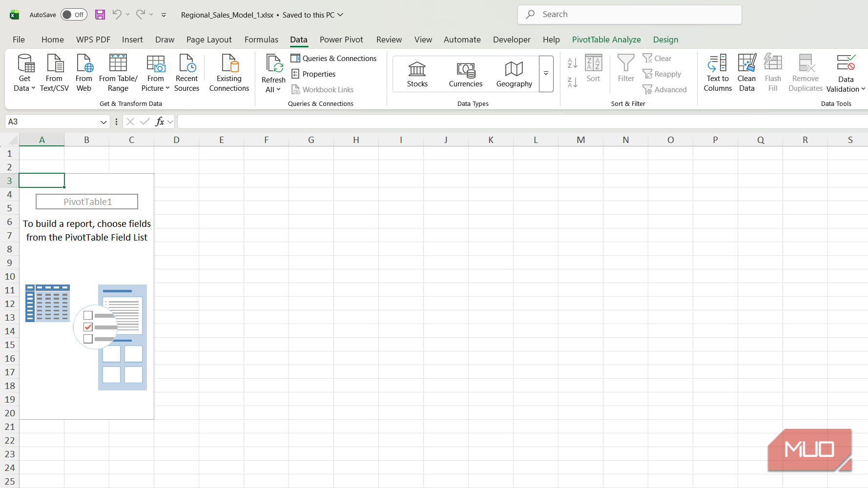This screenshot has width=868, height=488.
Task: Open the Power Pivot tab
Action: pos(341,40)
